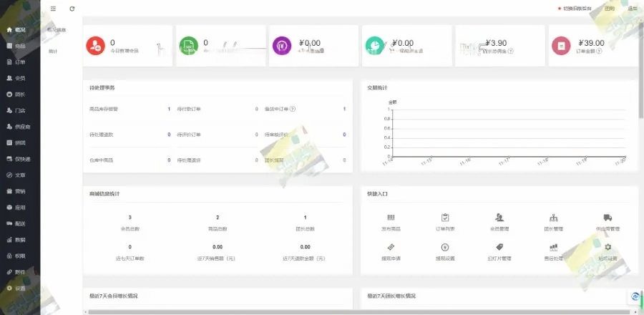Open 会员管理 quick entry icon
644x315 pixels.
pos(499,218)
